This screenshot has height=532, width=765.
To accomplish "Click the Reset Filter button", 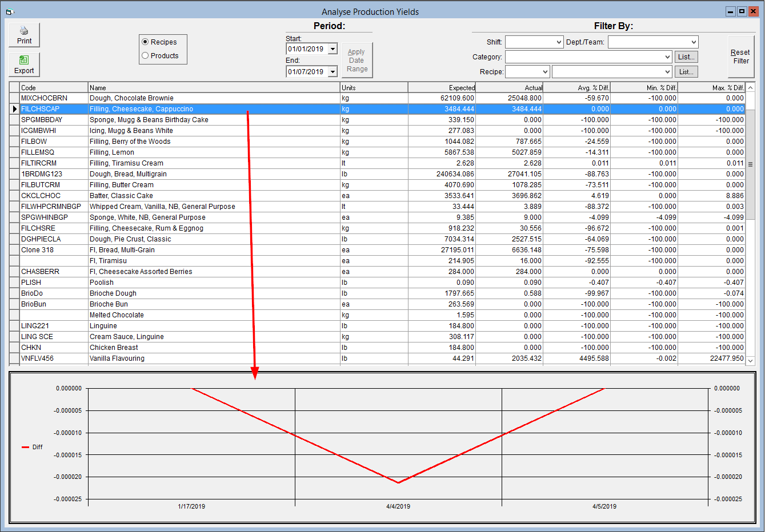I will (x=741, y=57).
